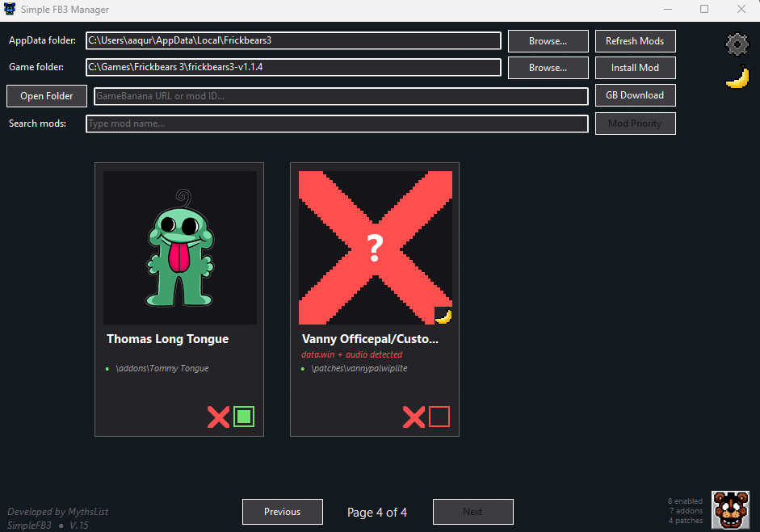Image resolution: width=760 pixels, height=532 pixels.
Task: Go to the Previous page
Action: coord(283,512)
